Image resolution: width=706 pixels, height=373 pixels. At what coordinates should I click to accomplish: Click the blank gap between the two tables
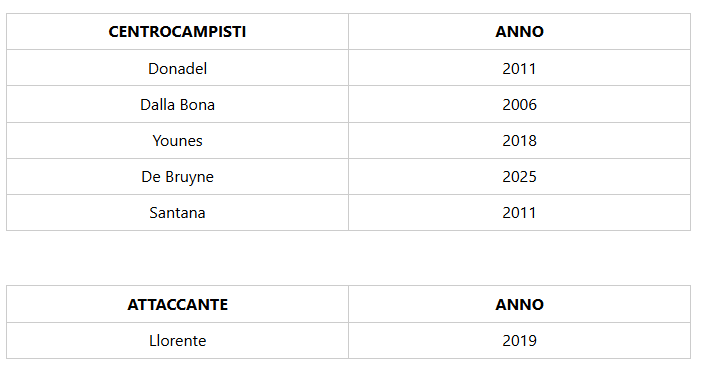tap(348, 258)
